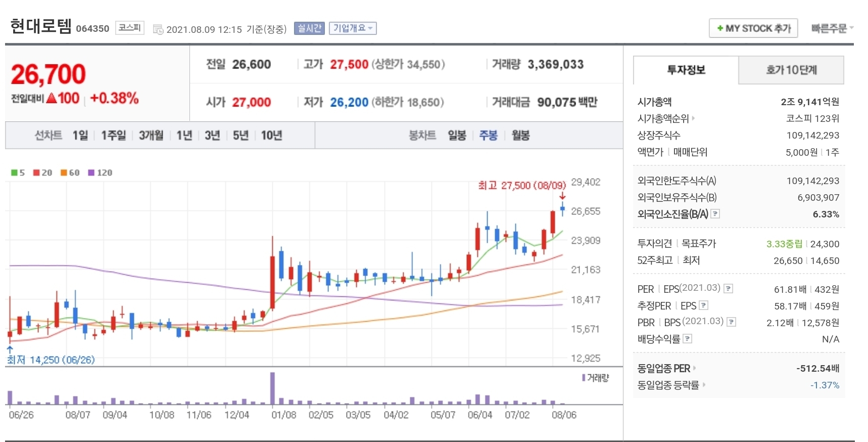Click the 외국인소진율 value 6.33%
868x442 pixels.
[826, 214]
